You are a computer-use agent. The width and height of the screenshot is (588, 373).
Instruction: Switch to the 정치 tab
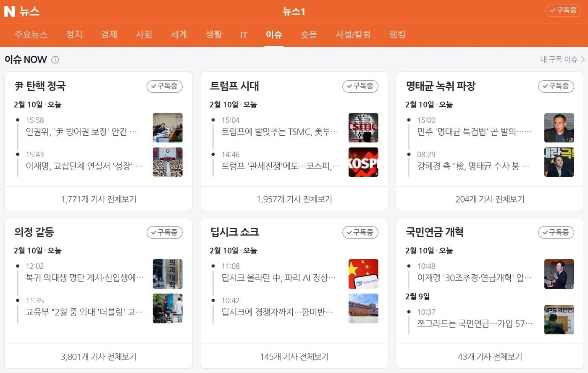coord(74,34)
